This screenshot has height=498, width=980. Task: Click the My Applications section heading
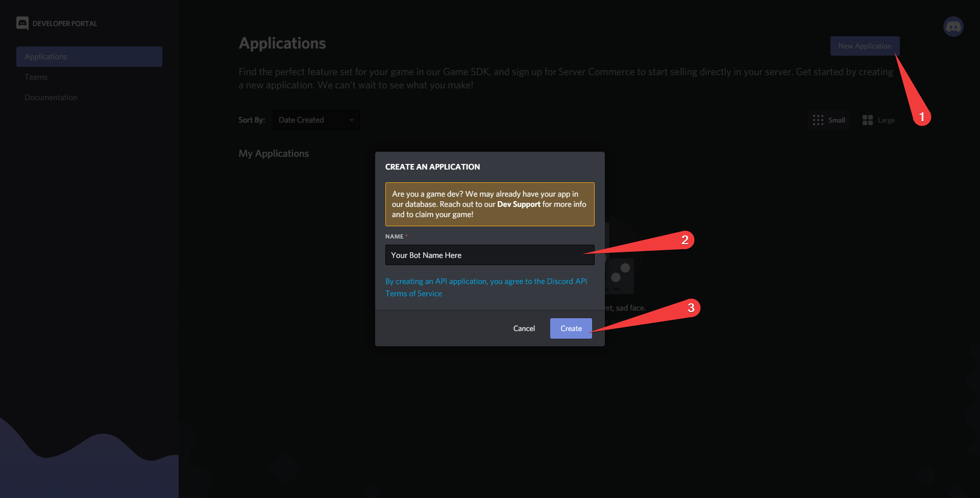pyautogui.click(x=274, y=154)
